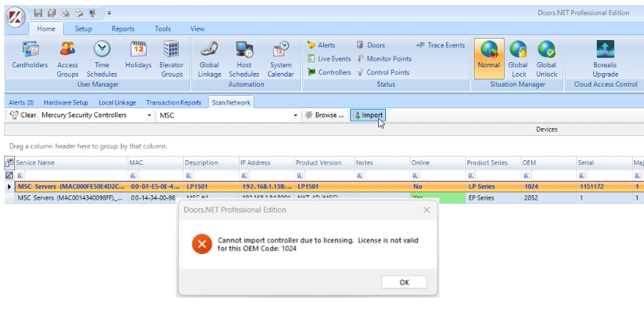Viewport: 644px width, 317px height.
Task: Open Global Linkage automation icon
Action: [x=209, y=56]
